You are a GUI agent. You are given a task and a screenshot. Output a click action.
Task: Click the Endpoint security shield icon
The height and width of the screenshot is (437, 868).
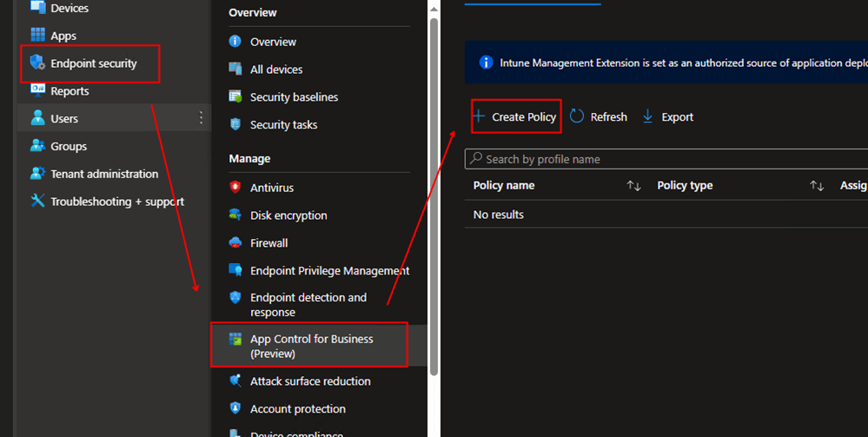37,63
